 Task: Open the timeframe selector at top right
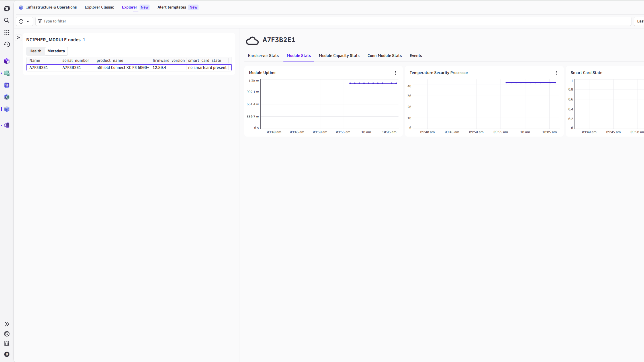coord(639,21)
